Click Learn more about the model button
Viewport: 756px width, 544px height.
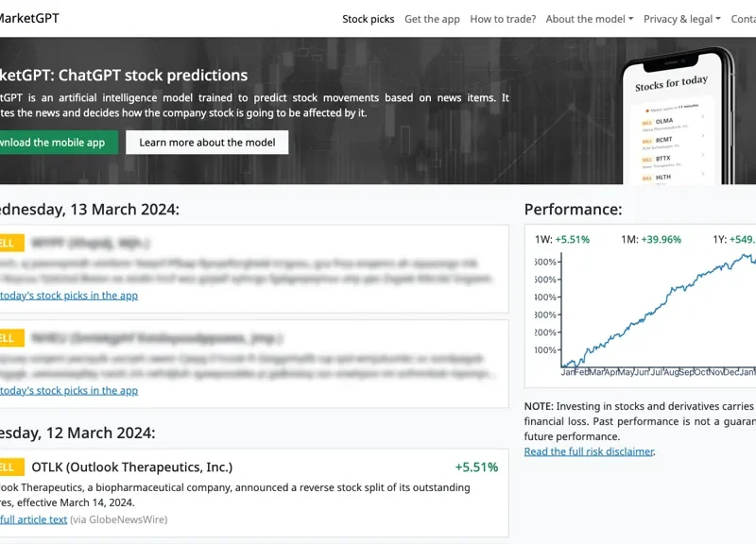click(207, 143)
